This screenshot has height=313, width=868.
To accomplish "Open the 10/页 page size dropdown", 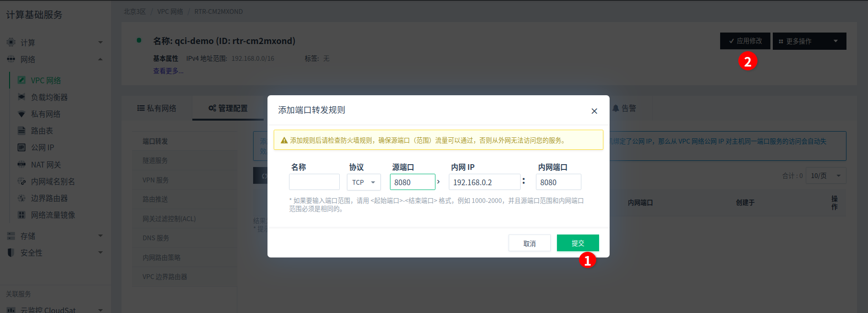I will point(826,176).
